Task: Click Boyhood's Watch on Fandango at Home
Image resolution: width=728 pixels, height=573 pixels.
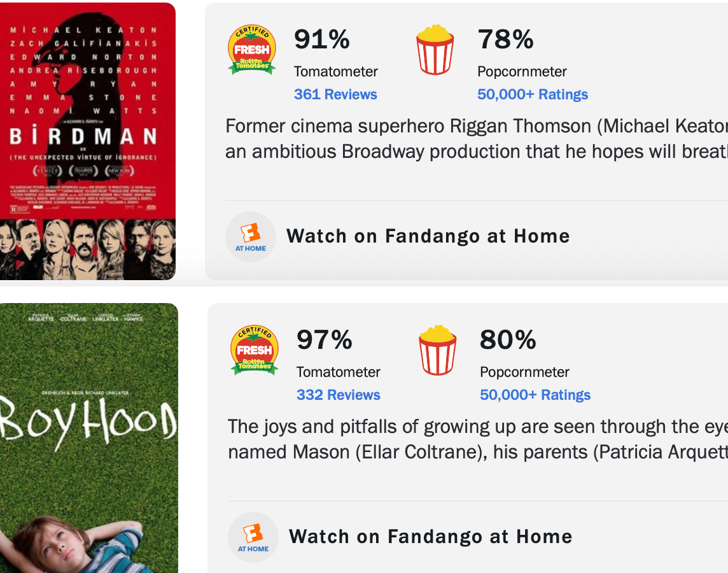Action: click(x=430, y=537)
